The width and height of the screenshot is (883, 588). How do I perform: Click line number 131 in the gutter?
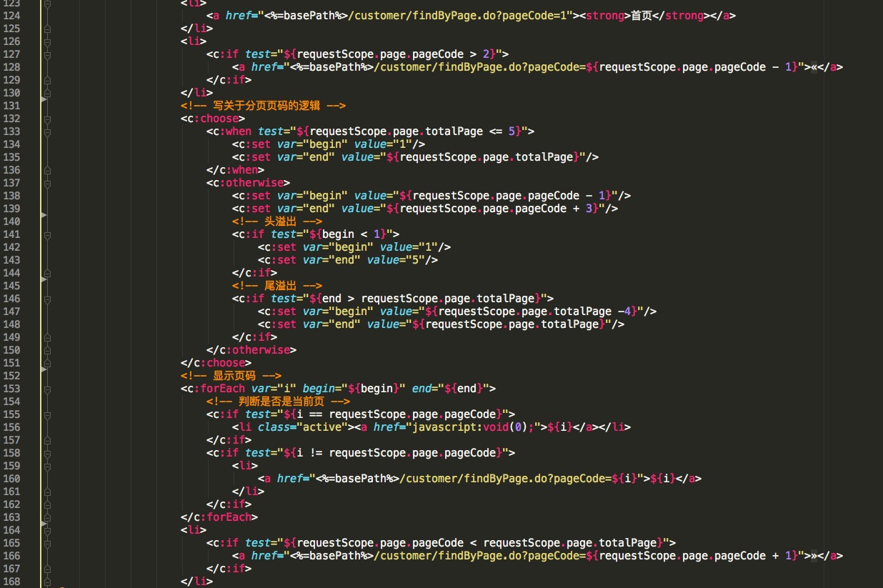(11, 106)
